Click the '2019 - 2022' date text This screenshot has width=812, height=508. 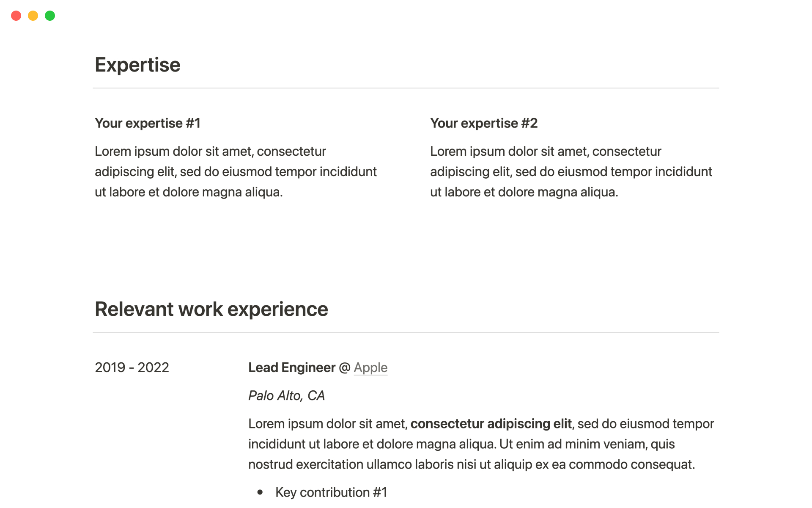132,367
